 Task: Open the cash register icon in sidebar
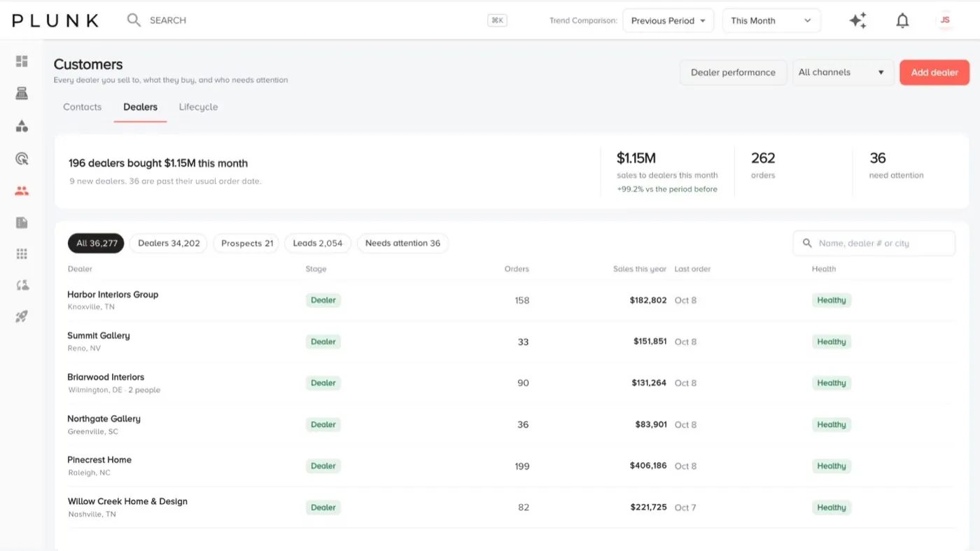point(22,94)
